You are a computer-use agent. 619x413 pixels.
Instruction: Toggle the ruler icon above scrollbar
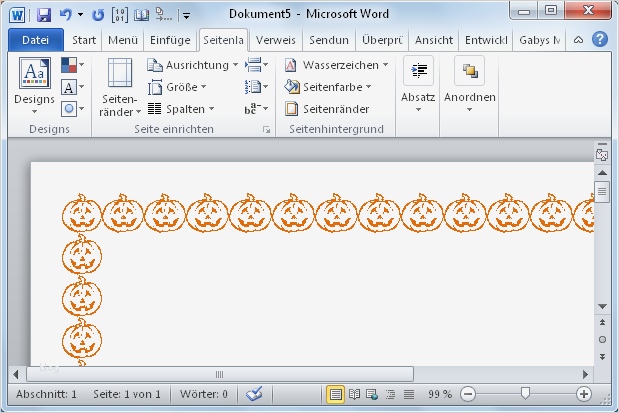602,155
